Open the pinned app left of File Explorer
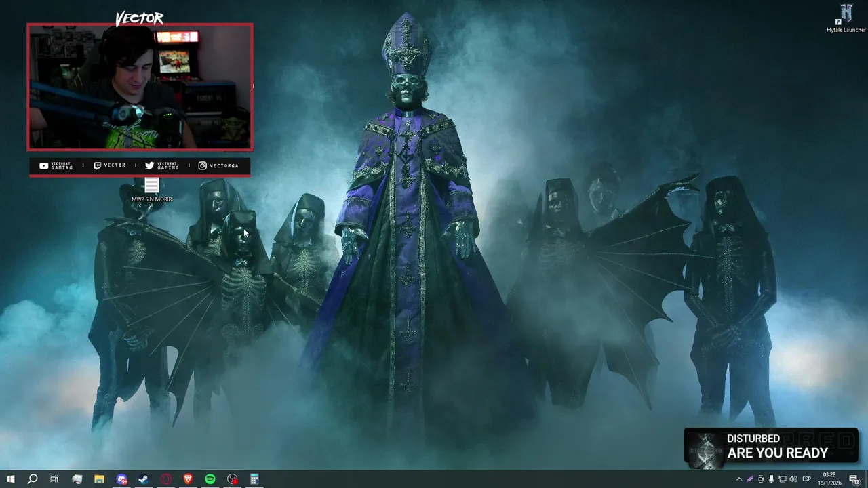Screen dimensions: 868x488 click(x=77, y=479)
